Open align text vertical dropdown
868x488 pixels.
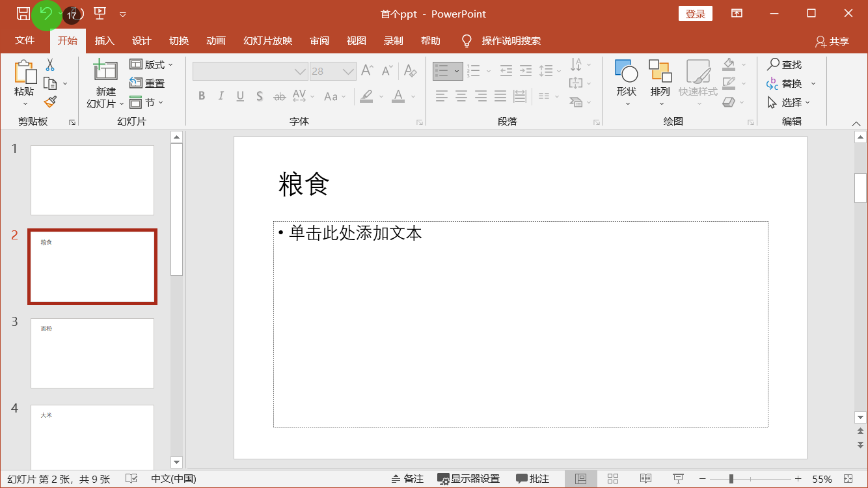click(580, 83)
